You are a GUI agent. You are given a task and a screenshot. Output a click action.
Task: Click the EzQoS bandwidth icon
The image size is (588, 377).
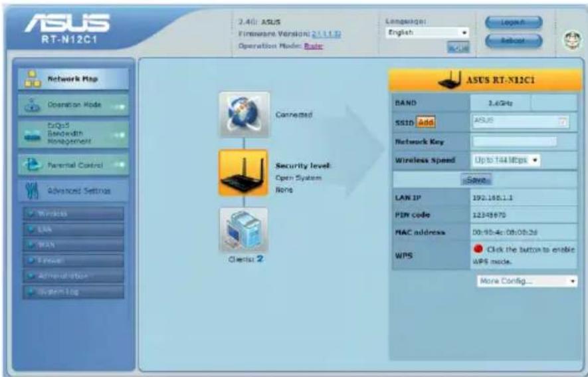tap(33, 137)
